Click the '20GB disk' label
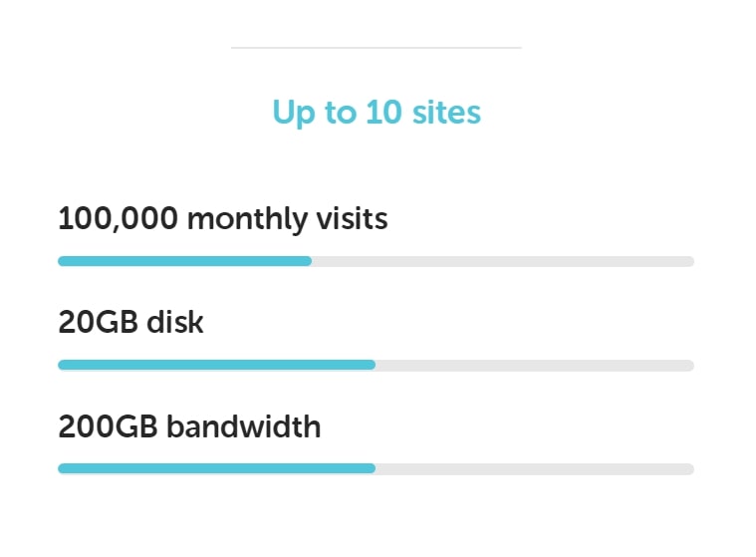 click(130, 322)
